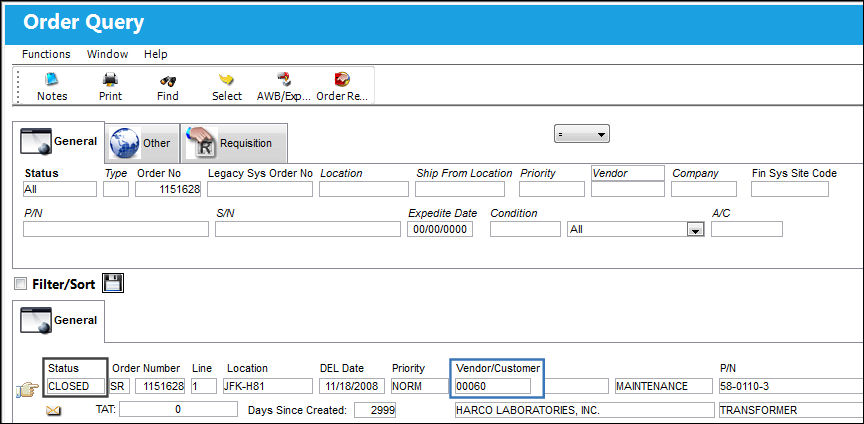
Task: Open the AWB/Exp toolbar icon
Action: (x=283, y=87)
